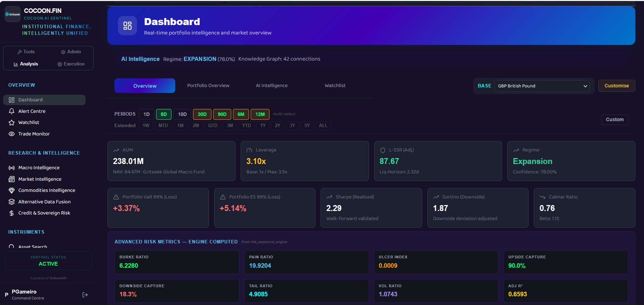The height and width of the screenshot is (305, 644).
Task: Click the L-SSR shield icon
Action: 383,150
